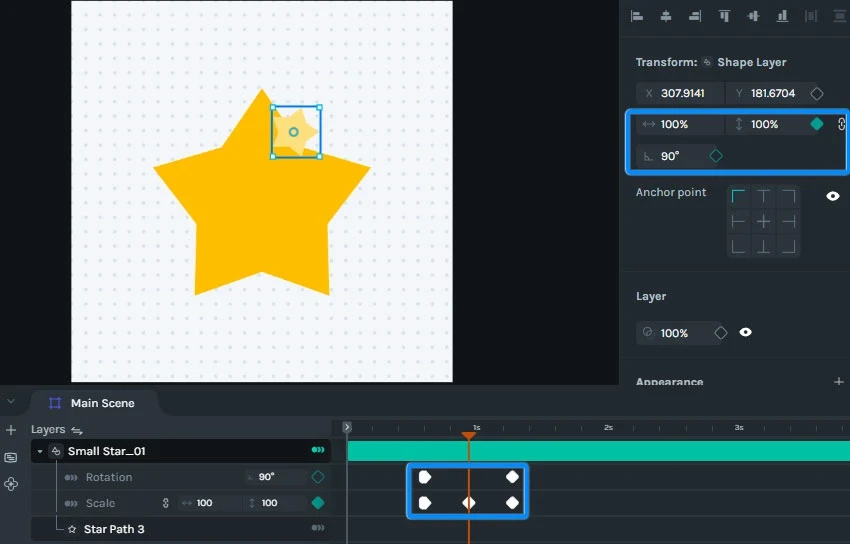Add a new layer with the plus icon
The image size is (850, 544).
pyautogui.click(x=11, y=430)
